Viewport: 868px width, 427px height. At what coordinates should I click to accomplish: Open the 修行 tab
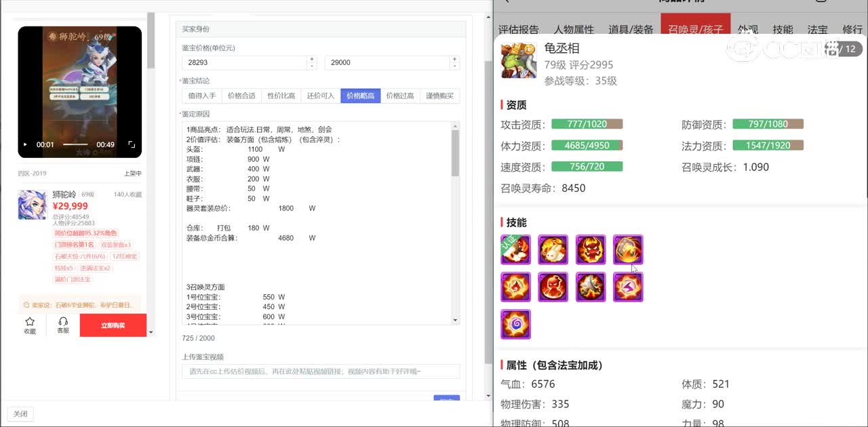(852, 29)
